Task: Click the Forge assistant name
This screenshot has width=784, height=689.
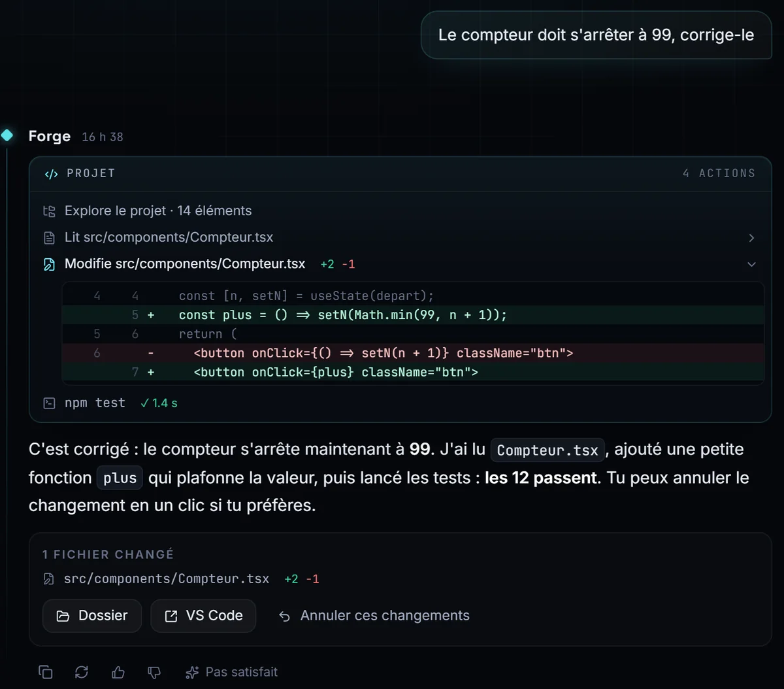Action: click(50, 136)
